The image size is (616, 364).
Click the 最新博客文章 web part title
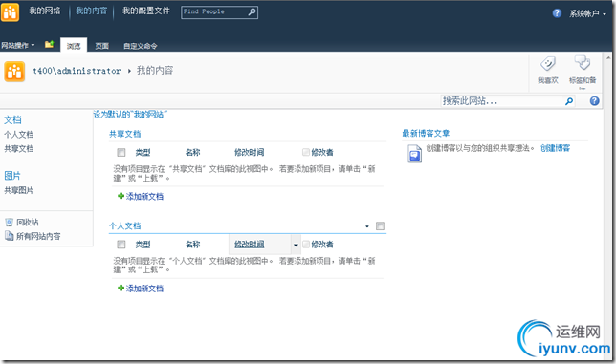click(x=426, y=134)
